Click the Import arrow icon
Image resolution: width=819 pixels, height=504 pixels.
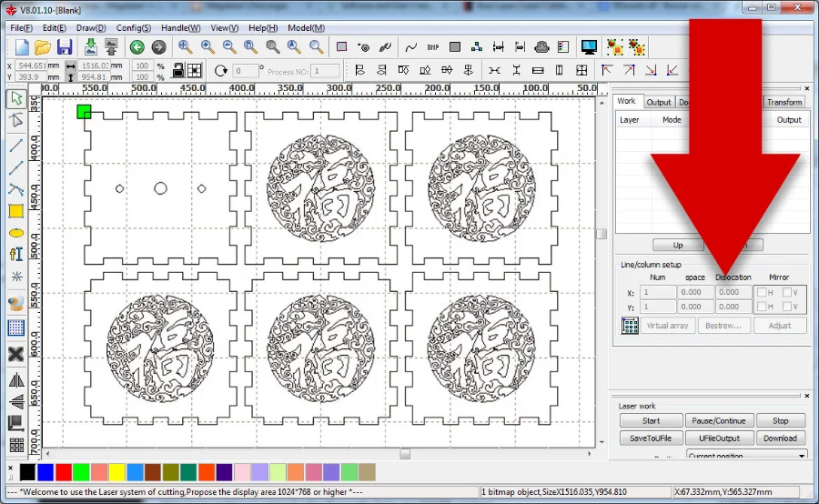[x=91, y=47]
